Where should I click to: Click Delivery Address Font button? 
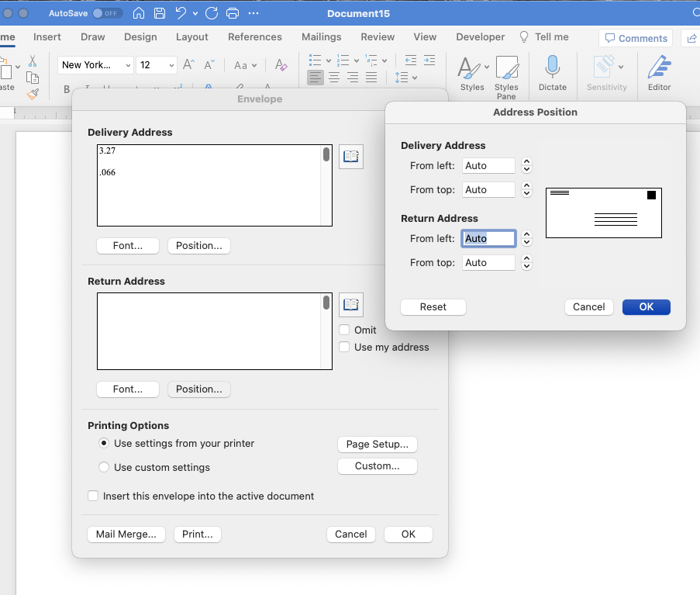pyautogui.click(x=128, y=246)
